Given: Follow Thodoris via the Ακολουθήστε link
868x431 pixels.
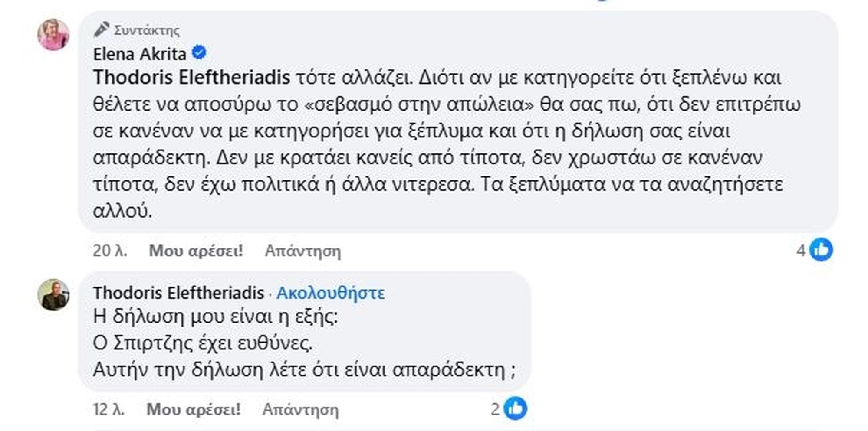Looking at the screenshot, I should 330,293.
